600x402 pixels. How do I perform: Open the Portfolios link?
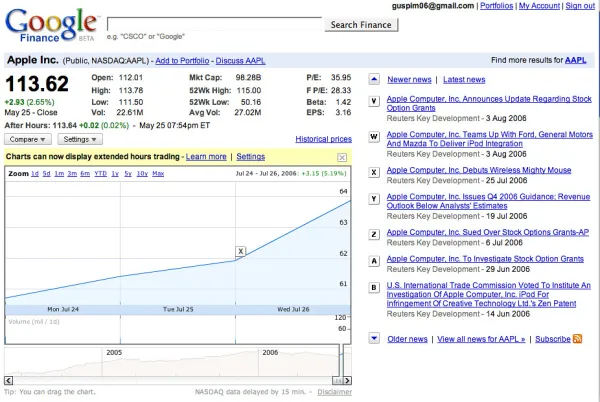(496, 6)
